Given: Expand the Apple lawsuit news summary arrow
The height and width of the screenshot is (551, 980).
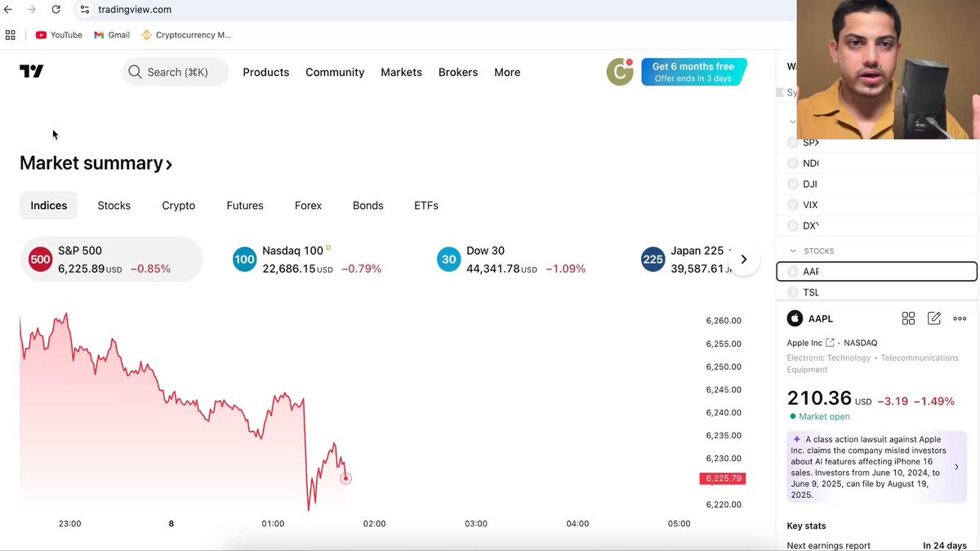Looking at the screenshot, I should pos(956,467).
